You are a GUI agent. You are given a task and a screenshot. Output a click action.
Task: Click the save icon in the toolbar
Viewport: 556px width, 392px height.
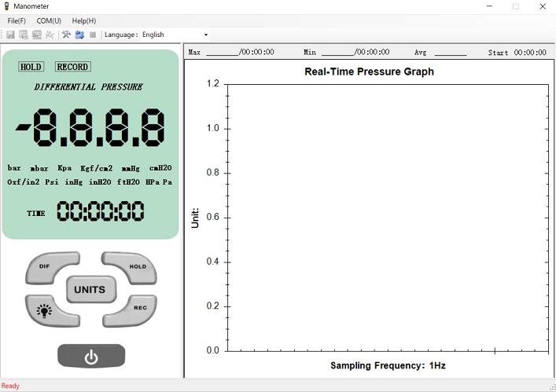pyautogui.click(x=10, y=35)
